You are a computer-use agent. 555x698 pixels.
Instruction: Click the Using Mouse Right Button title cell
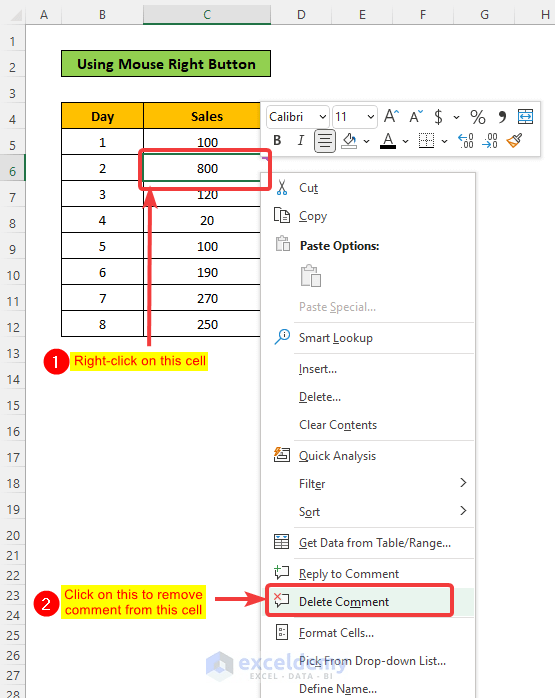coord(166,64)
